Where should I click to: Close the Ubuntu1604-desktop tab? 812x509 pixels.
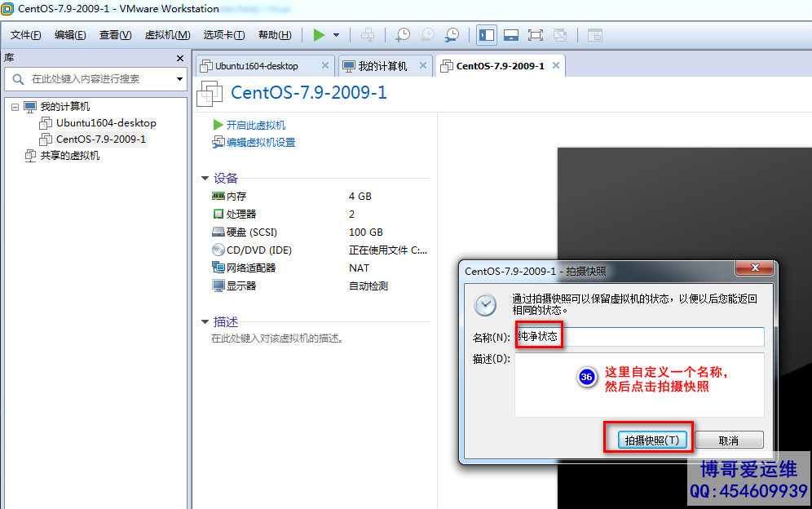coord(325,65)
